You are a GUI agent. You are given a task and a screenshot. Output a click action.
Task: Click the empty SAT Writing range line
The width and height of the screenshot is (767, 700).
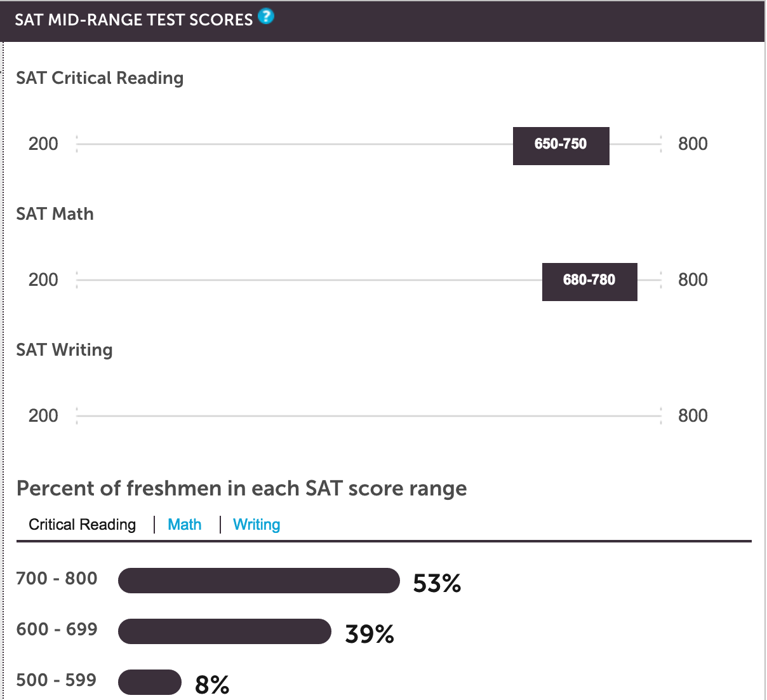369,416
